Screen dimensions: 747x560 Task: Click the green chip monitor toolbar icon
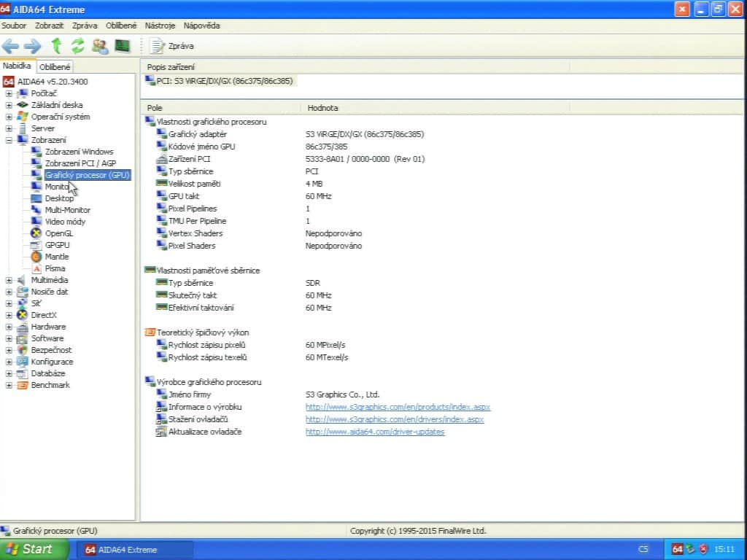point(123,46)
